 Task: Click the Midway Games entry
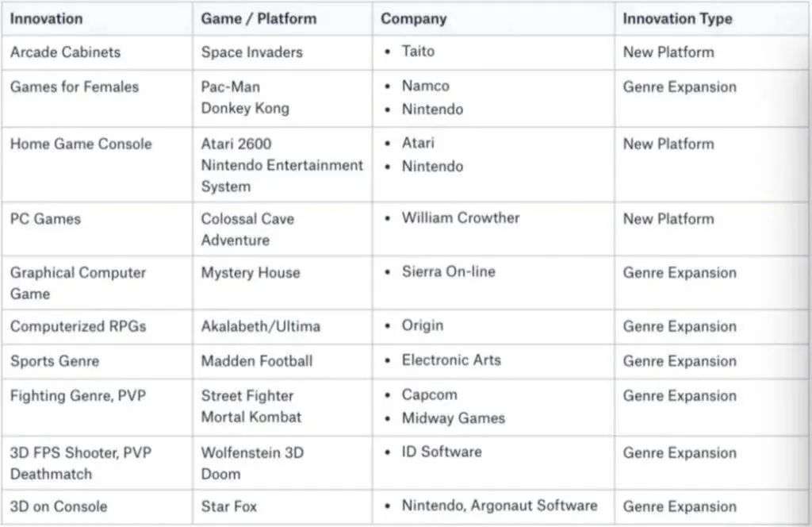click(453, 417)
